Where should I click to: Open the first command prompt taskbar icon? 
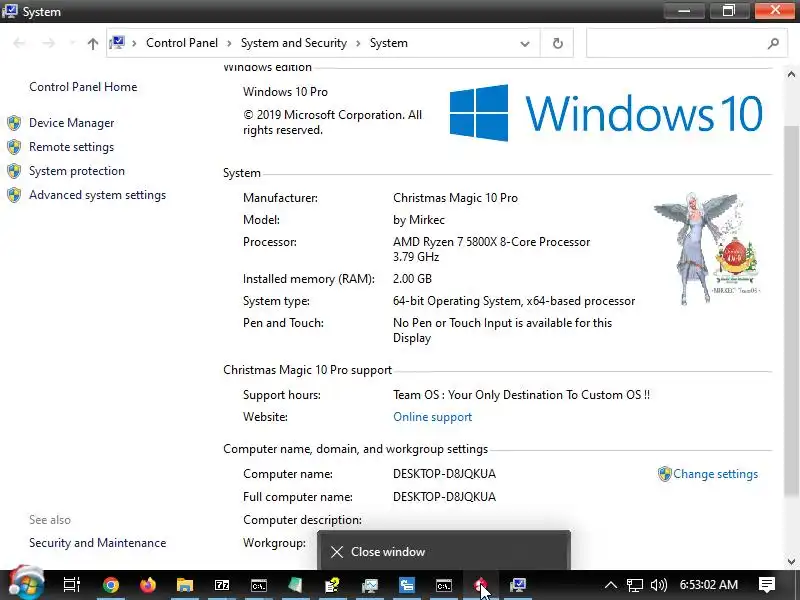(259, 585)
